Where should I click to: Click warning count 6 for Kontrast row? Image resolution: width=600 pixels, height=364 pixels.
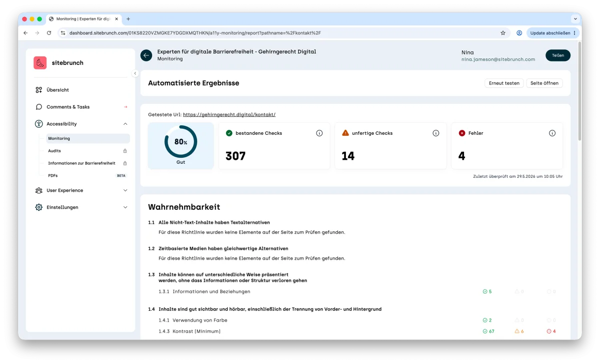tap(519, 332)
